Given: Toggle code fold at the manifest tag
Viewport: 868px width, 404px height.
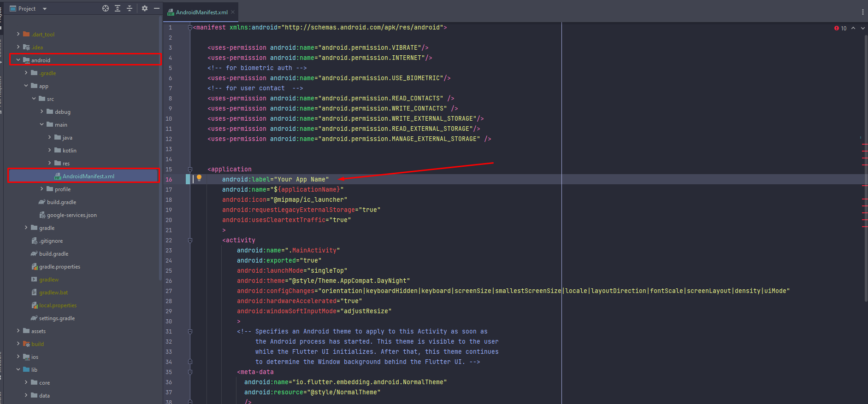Looking at the screenshot, I should 190,28.
